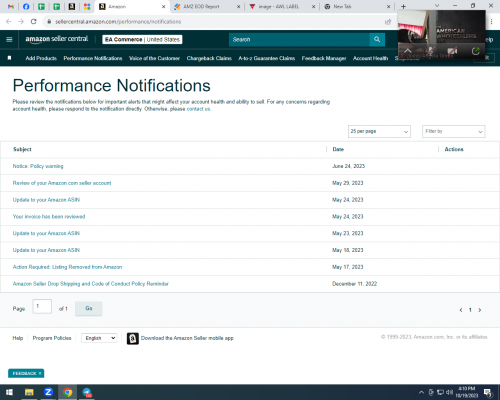The image size is (500, 400).
Task: Open the Chrome three-dot menu
Action: (x=491, y=21)
